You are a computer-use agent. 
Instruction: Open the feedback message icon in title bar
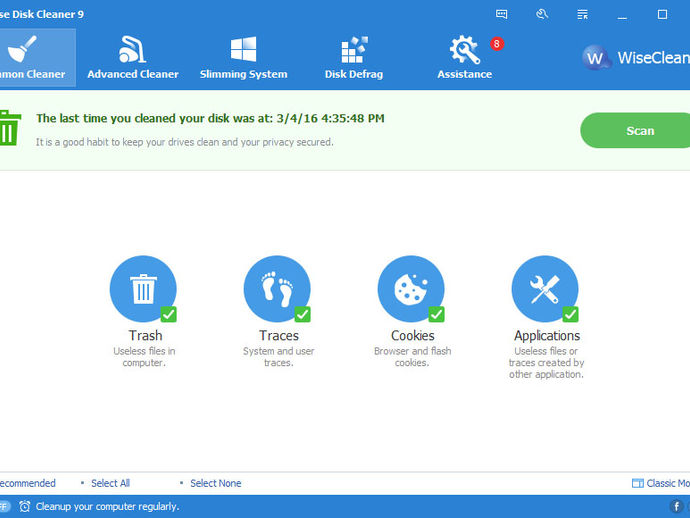tap(502, 15)
